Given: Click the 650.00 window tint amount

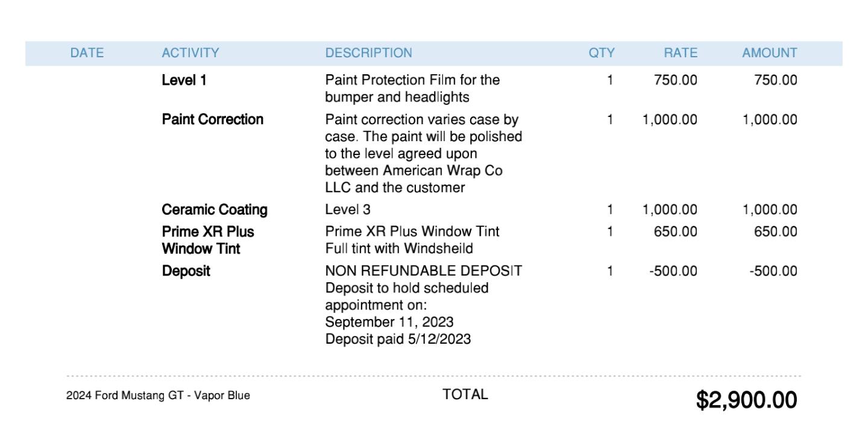Looking at the screenshot, I should click(x=776, y=232).
